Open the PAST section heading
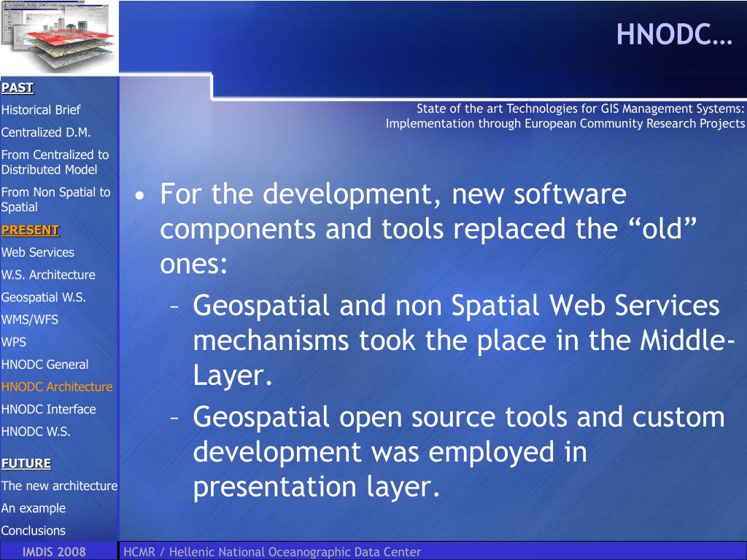The height and width of the screenshot is (560, 747). pyautogui.click(x=18, y=87)
